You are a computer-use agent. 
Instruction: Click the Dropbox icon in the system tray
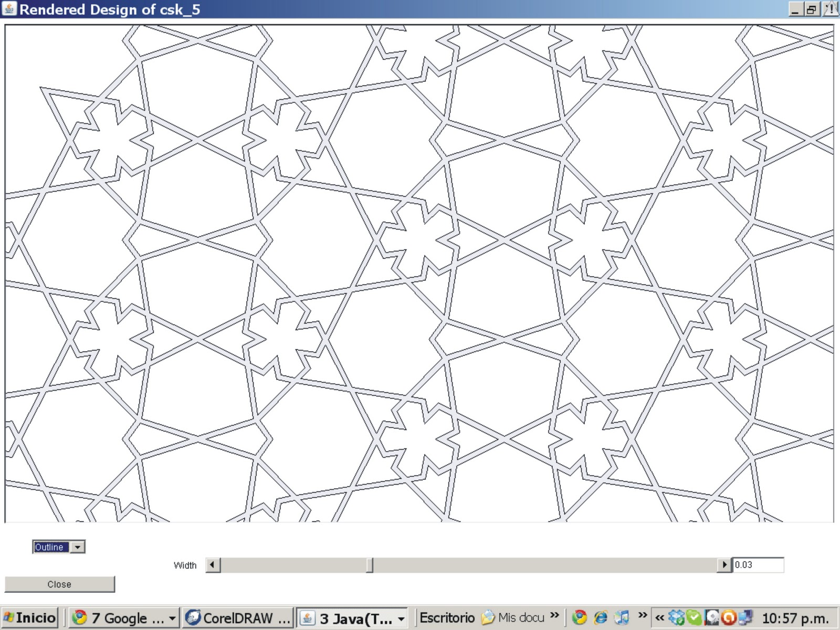675,617
